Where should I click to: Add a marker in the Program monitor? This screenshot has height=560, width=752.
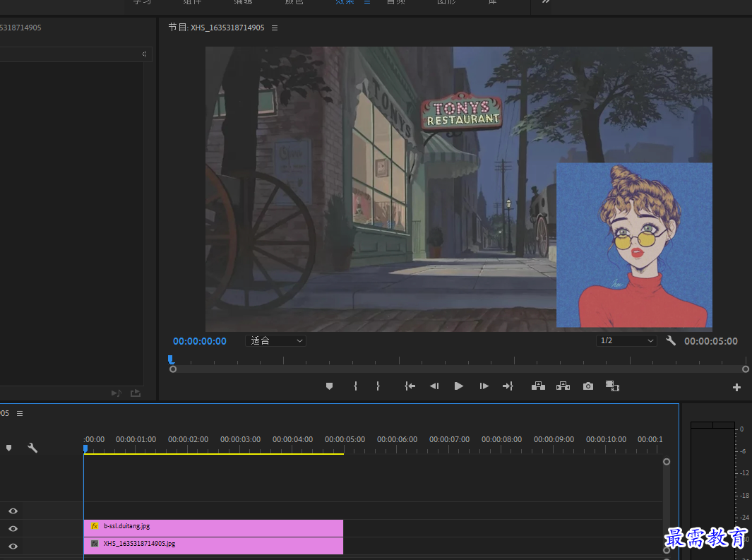[329, 386]
